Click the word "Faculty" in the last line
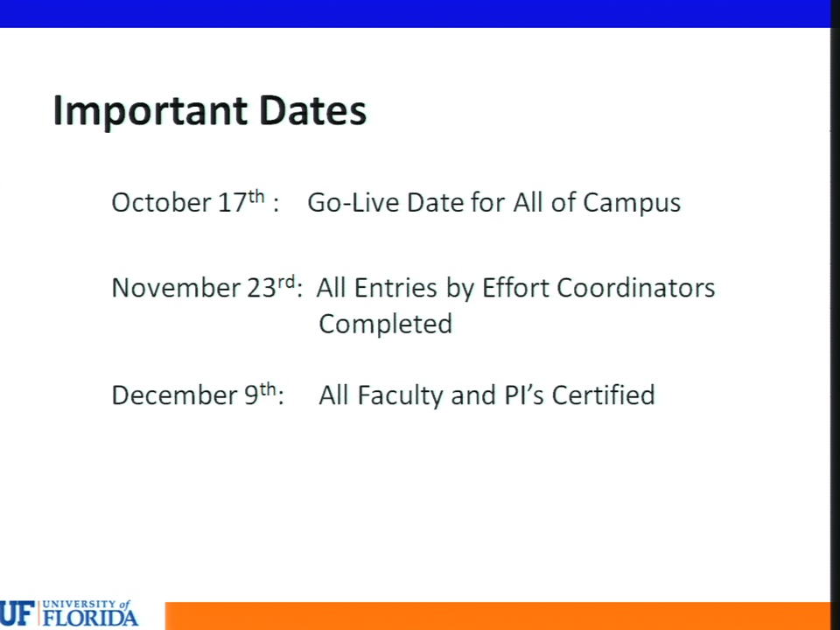840x630 pixels. 400,395
